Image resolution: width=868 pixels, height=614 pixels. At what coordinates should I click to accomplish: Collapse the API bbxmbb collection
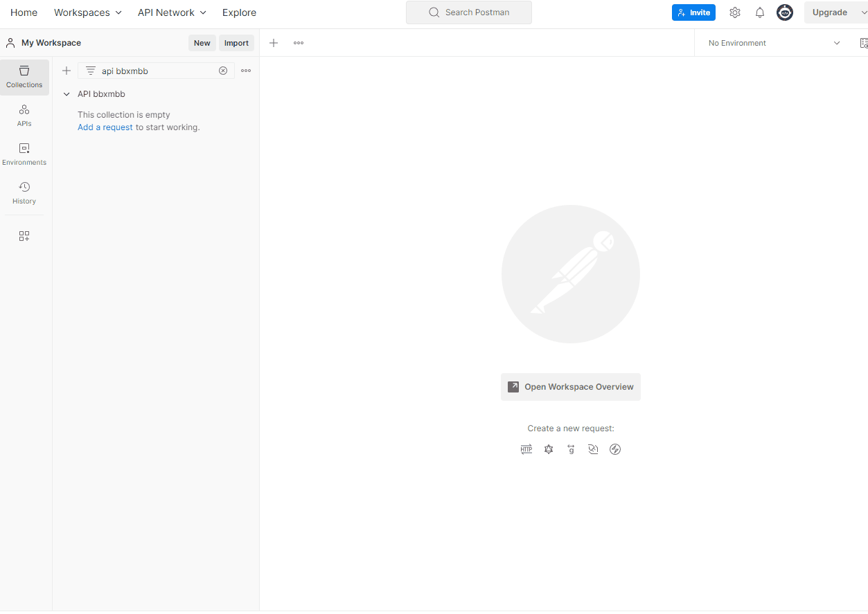click(67, 94)
